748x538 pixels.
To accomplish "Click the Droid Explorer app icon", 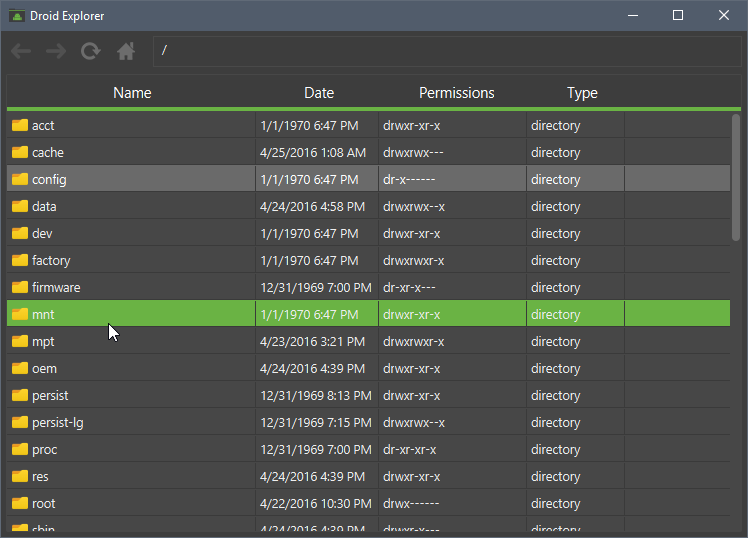I will [17, 16].
